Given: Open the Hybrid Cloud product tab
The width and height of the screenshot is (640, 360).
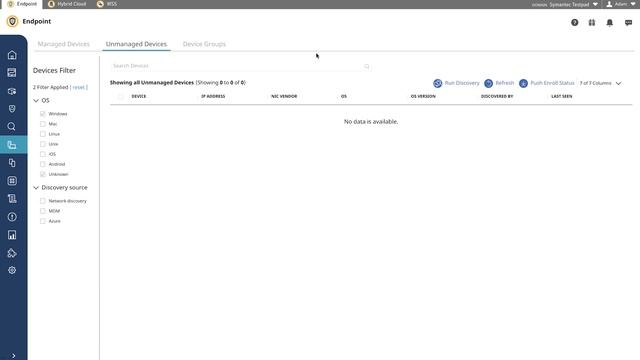Looking at the screenshot, I should click(67, 4).
